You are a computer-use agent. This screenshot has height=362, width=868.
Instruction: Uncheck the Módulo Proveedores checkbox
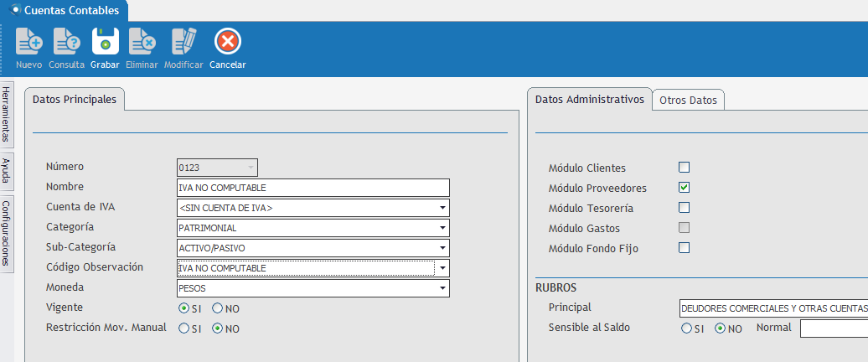tap(684, 188)
